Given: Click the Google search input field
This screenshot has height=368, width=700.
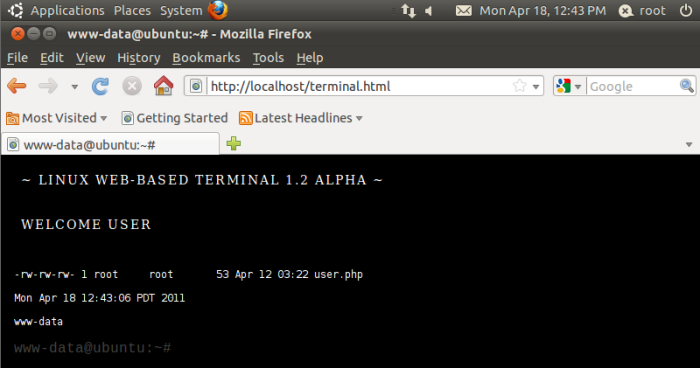Looking at the screenshot, I should [x=633, y=86].
